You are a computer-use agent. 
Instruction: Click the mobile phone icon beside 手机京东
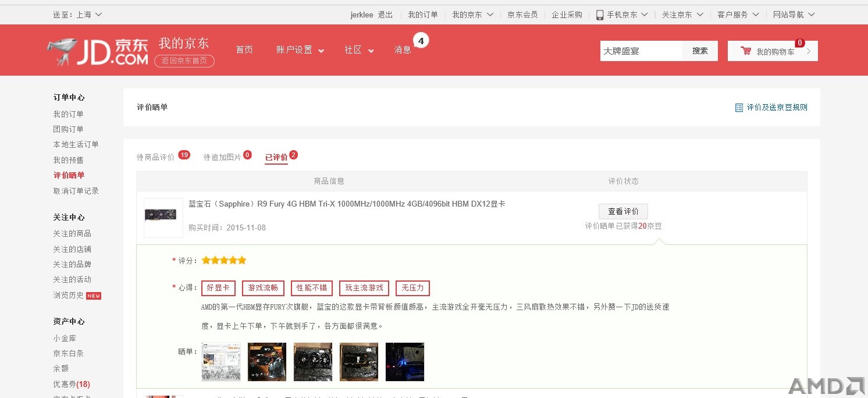(599, 15)
